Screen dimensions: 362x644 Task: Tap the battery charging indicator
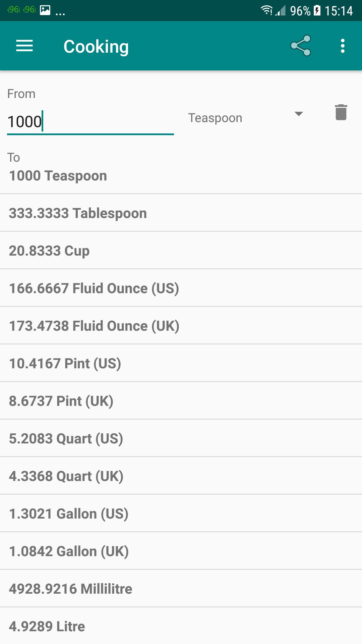[x=317, y=10]
